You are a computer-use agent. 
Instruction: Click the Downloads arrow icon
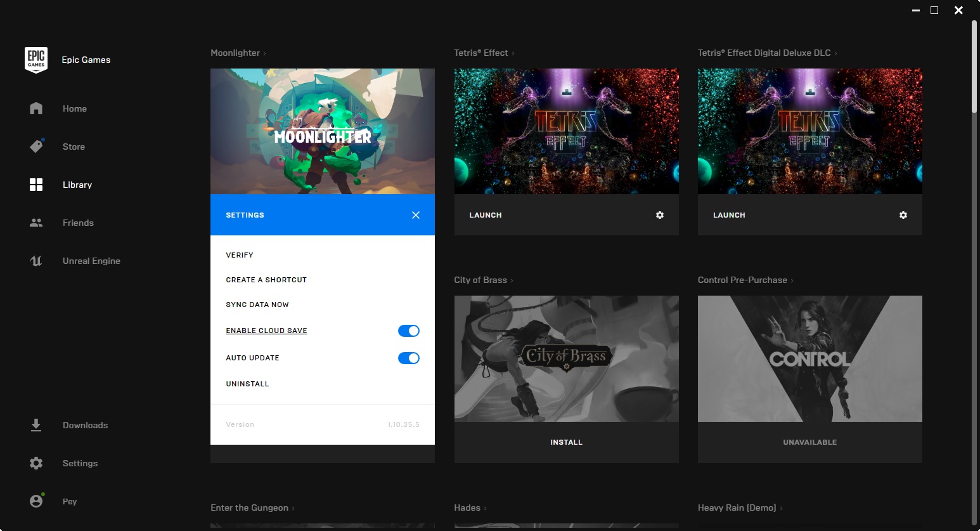point(36,425)
